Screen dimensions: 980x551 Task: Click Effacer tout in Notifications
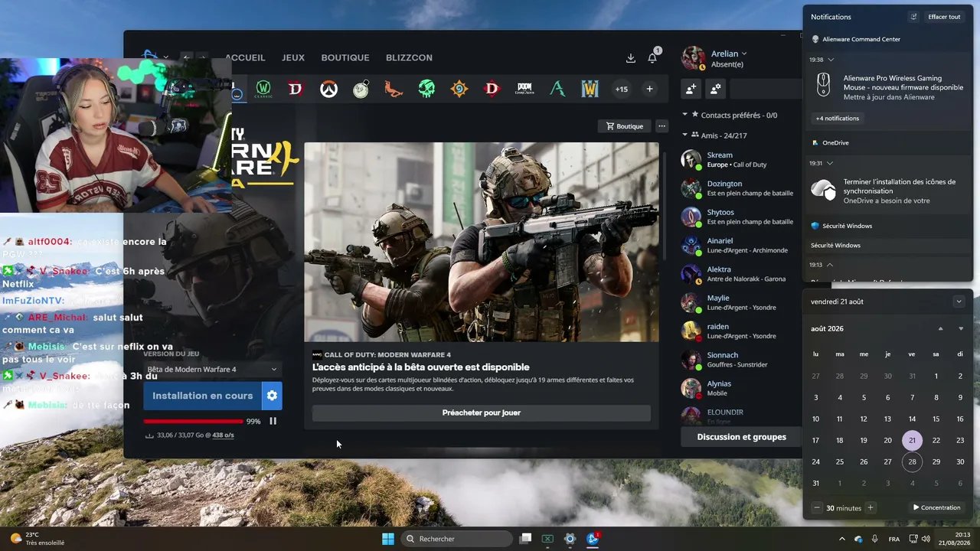(x=944, y=17)
